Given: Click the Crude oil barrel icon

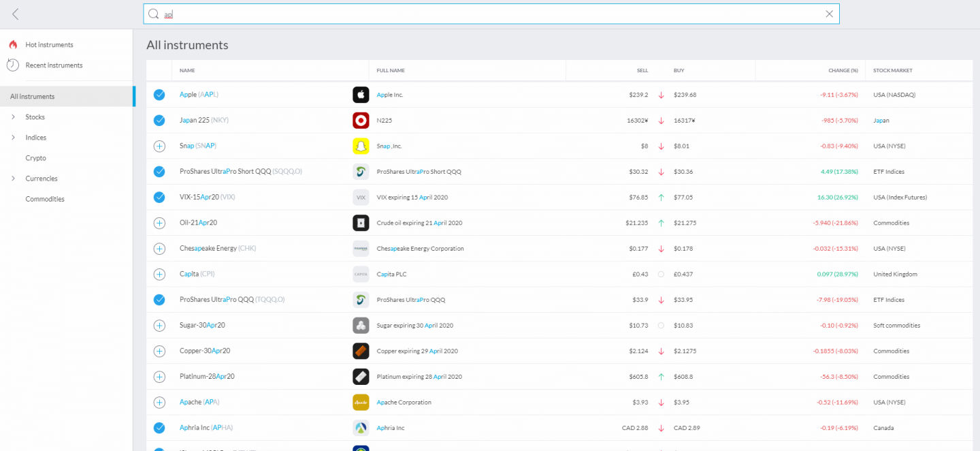Looking at the screenshot, I should click(x=361, y=223).
